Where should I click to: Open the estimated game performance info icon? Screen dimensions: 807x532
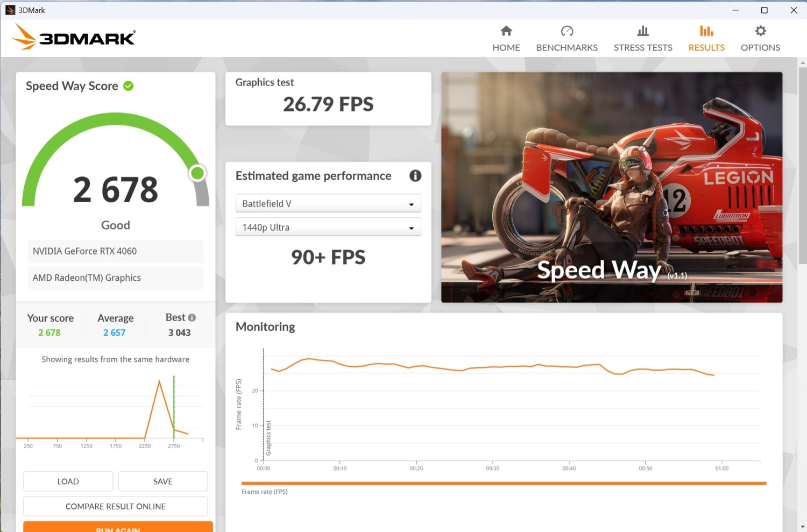pyautogui.click(x=415, y=176)
